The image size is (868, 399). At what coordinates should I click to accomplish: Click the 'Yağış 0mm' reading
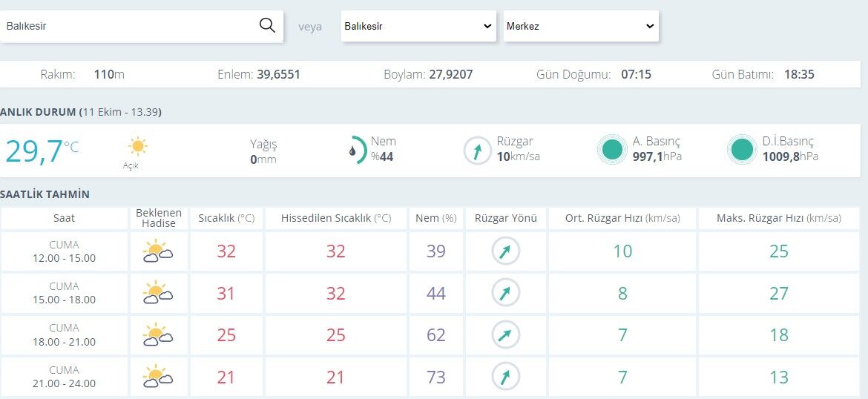pos(263,151)
